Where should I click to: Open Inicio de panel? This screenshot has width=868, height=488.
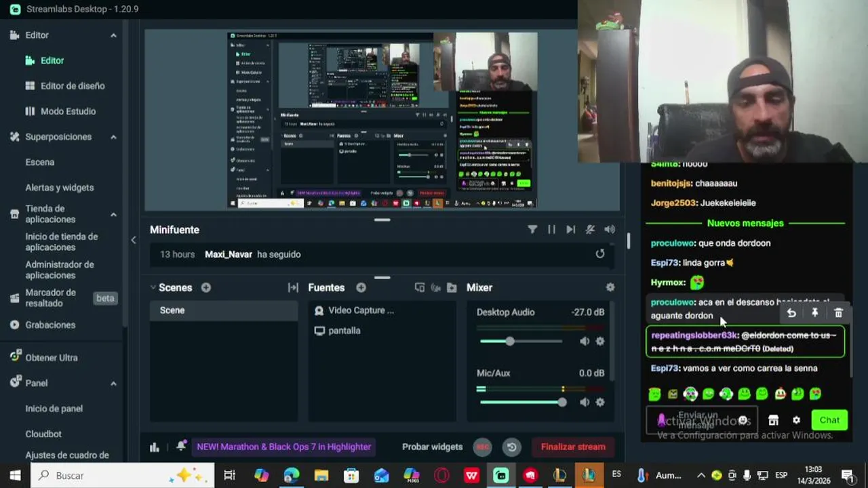[x=54, y=409]
